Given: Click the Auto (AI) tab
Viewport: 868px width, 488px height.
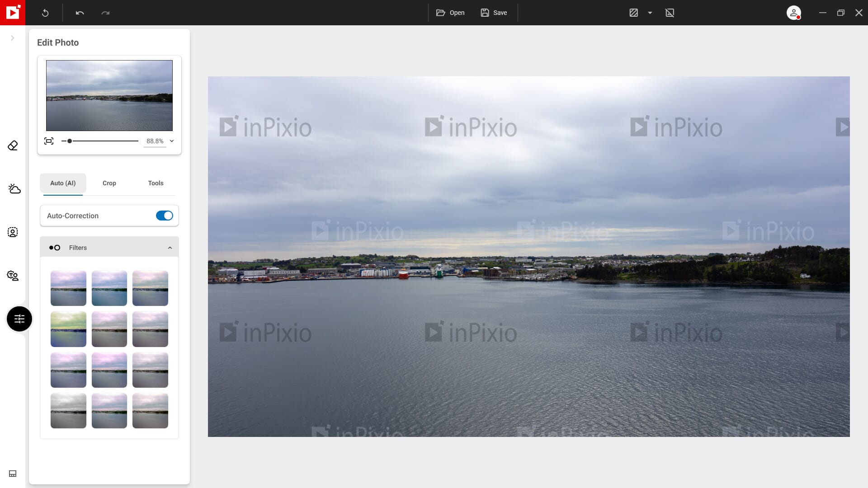Looking at the screenshot, I should [62, 183].
